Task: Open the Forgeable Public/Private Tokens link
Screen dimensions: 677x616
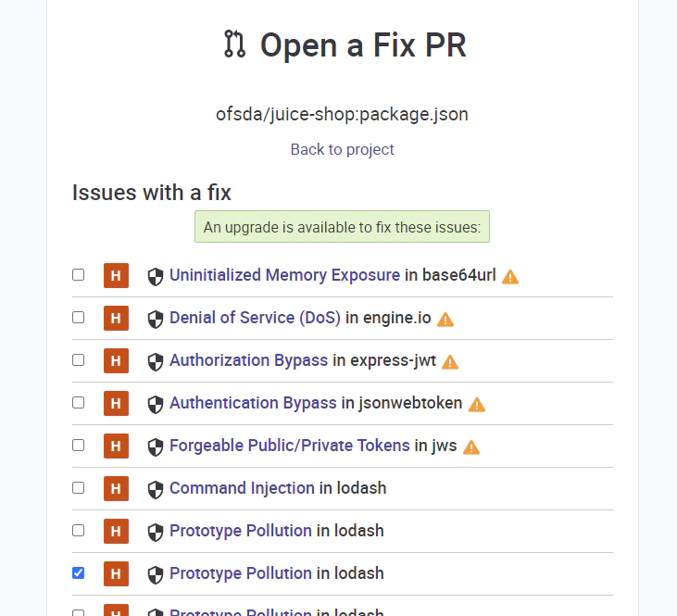Action: click(289, 446)
